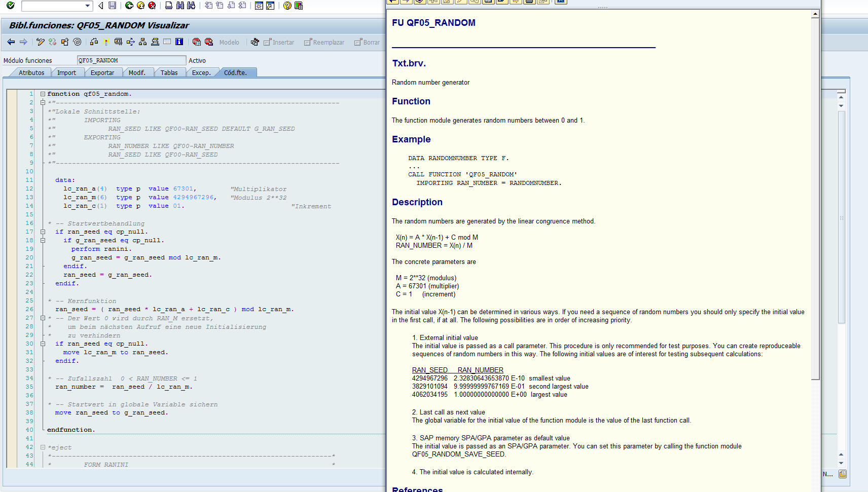Click the yellow question mark Help icon
The width and height of the screenshot is (868, 492).
[x=287, y=6]
